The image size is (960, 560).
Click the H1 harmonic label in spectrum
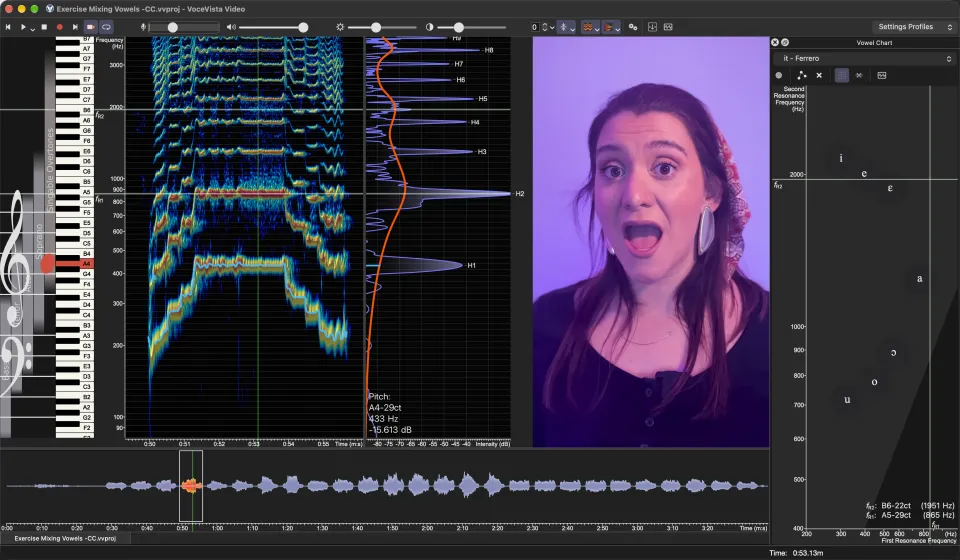click(471, 265)
